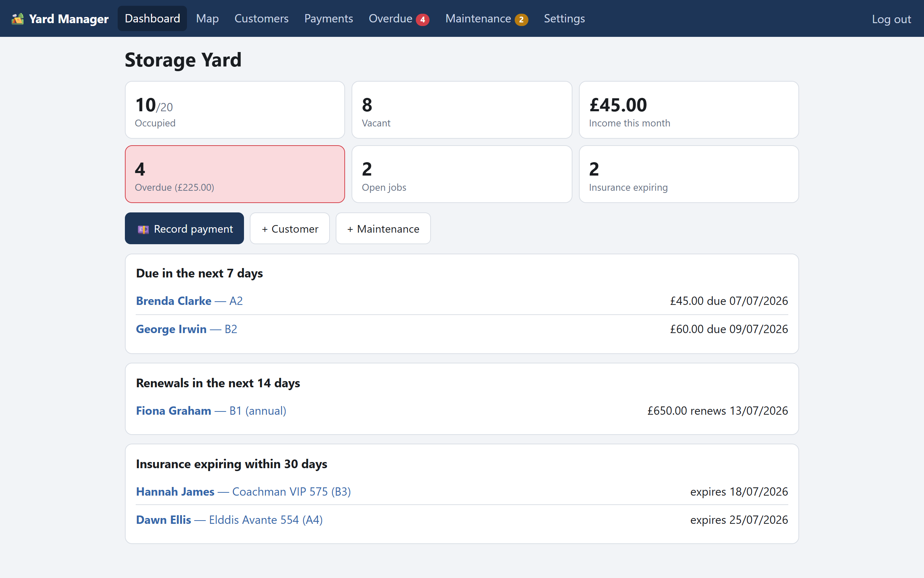
Task: Open Hannah James's insurance entry
Action: coord(244,492)
